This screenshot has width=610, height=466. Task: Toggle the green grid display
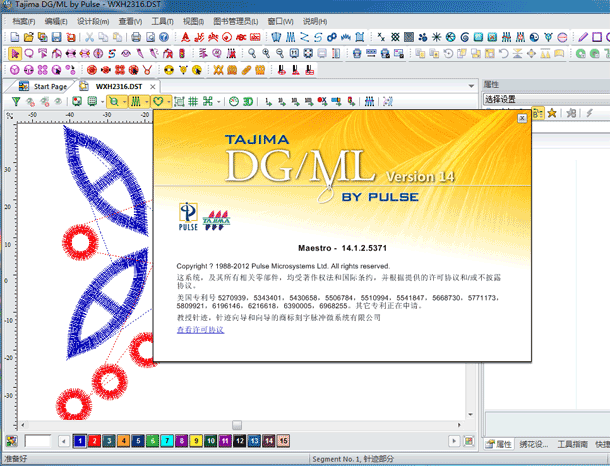click(193, 102)
